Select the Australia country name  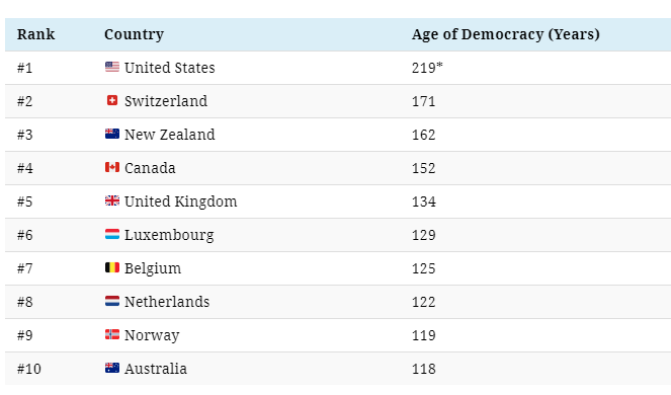tap(156, 368)
